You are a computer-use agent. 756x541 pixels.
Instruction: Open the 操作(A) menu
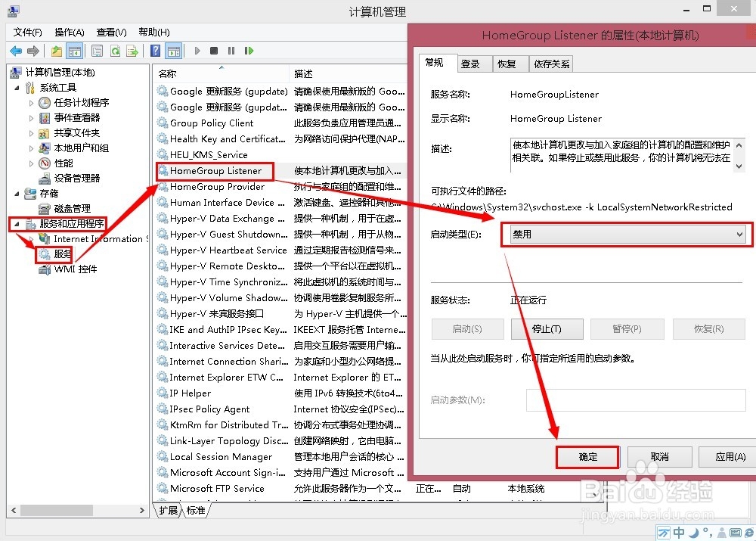pos(69,32)
